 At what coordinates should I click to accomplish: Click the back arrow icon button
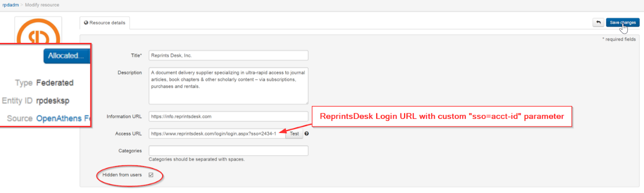click(x=598, y=22)
